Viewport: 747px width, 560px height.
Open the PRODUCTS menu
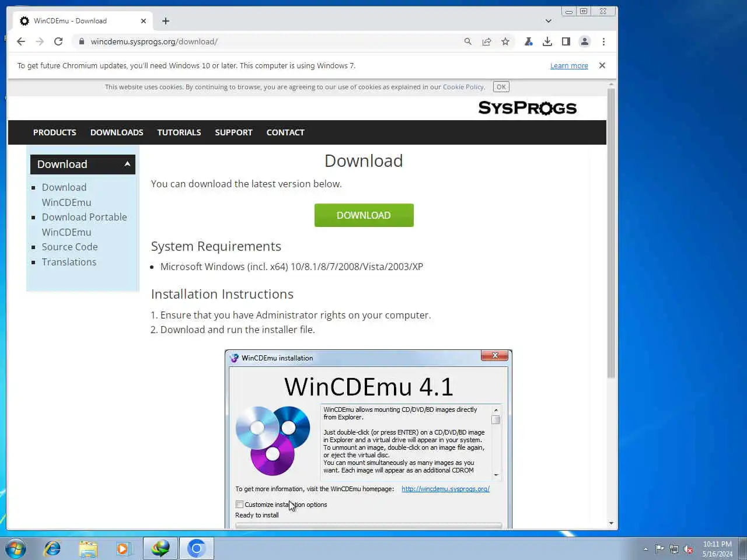(x=54, y=132)
